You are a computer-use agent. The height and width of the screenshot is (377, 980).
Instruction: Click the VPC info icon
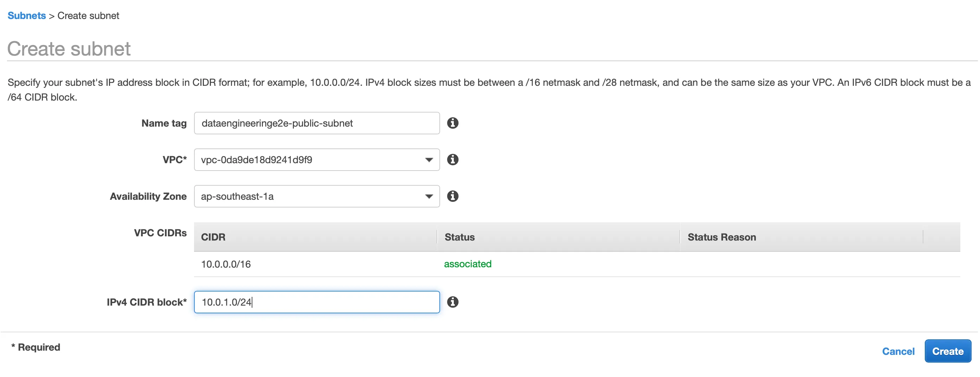tap(452, 160)
